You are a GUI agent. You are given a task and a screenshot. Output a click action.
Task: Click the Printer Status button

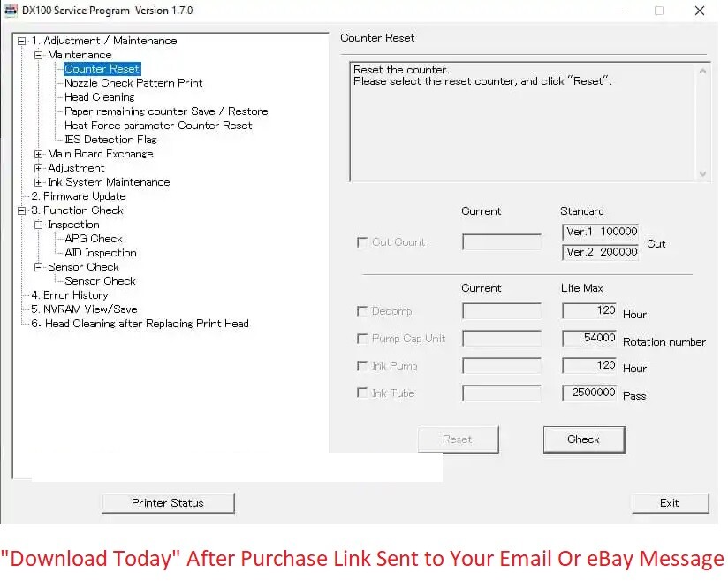[x=168, y=503]
